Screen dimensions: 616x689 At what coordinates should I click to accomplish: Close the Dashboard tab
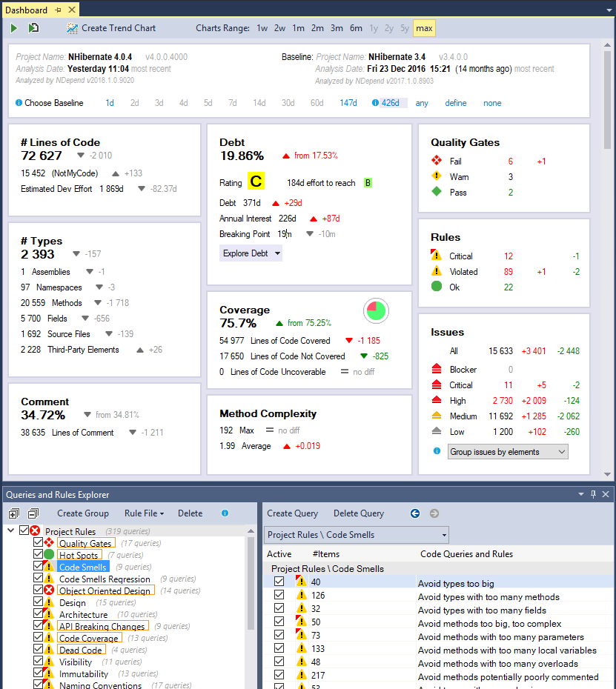(x=72, y=10)
